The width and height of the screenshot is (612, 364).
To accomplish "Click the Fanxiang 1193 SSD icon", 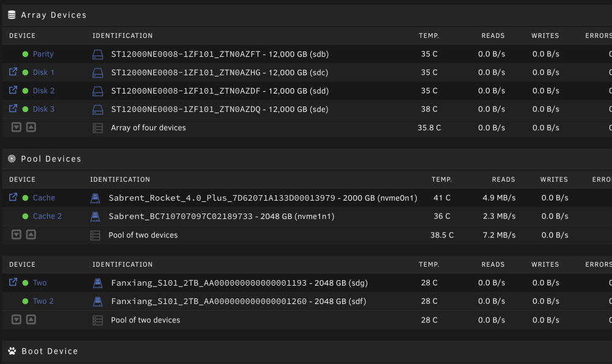I will click(97, 283).
